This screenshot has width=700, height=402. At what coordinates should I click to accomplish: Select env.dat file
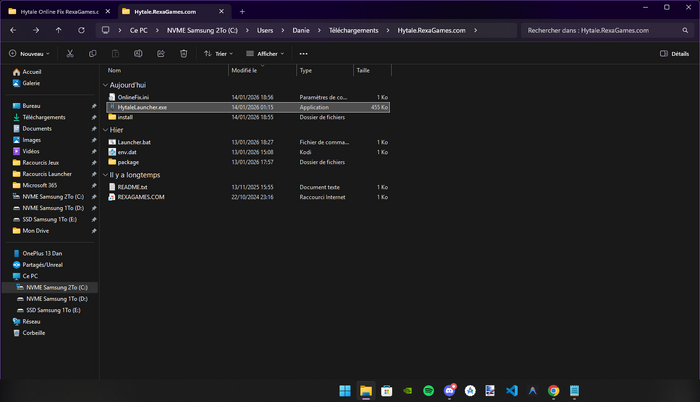point(248,152)
